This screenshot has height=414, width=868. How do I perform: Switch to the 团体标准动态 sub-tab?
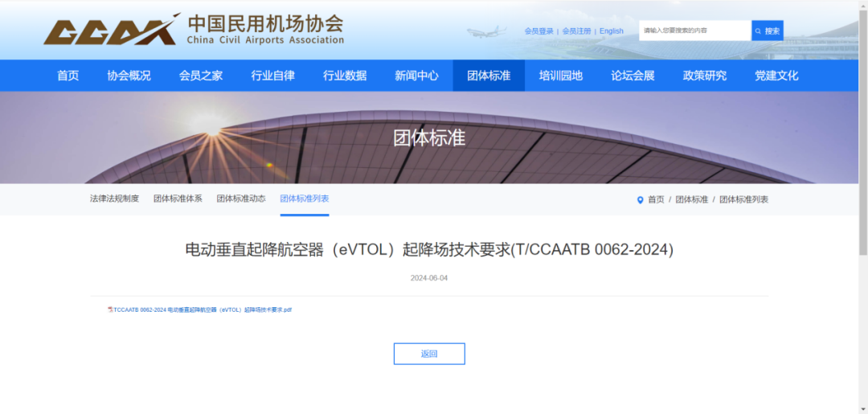click(x=240, y=199)
